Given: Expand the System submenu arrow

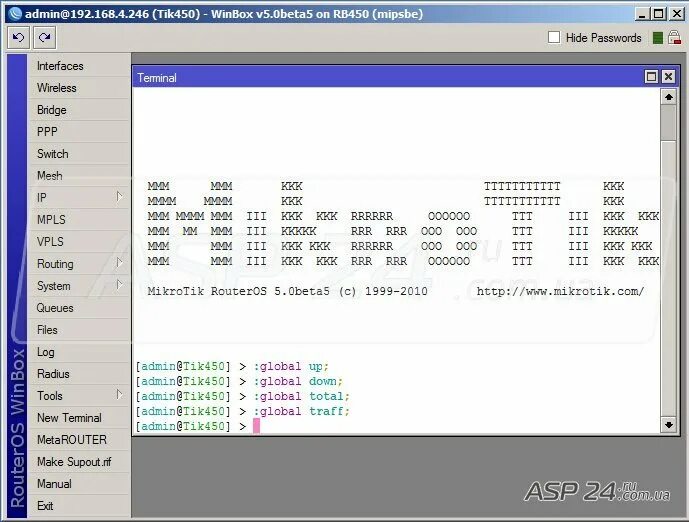Looking at the screenshot, I should (x=119, y=285).
